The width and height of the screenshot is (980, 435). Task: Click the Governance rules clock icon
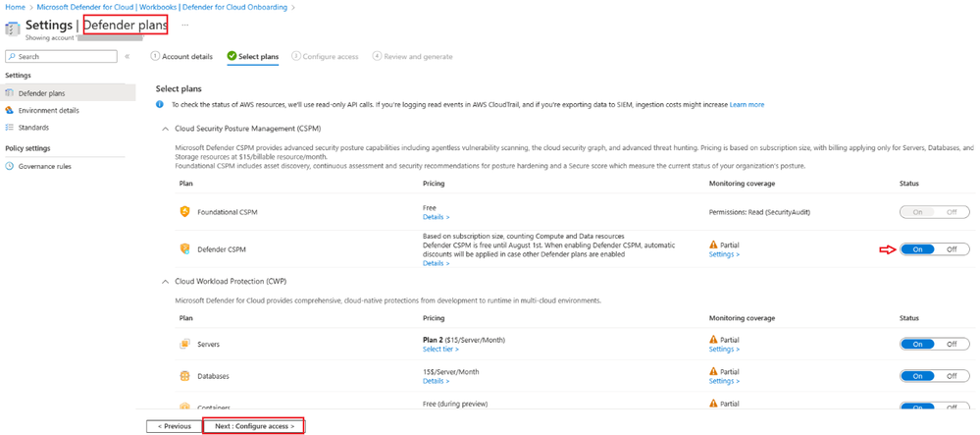9,167
